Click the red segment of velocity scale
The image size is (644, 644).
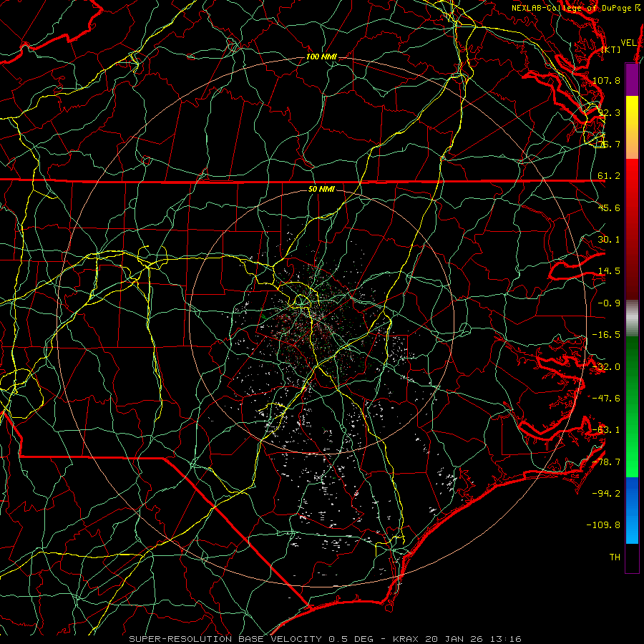[x=632, y=229]
